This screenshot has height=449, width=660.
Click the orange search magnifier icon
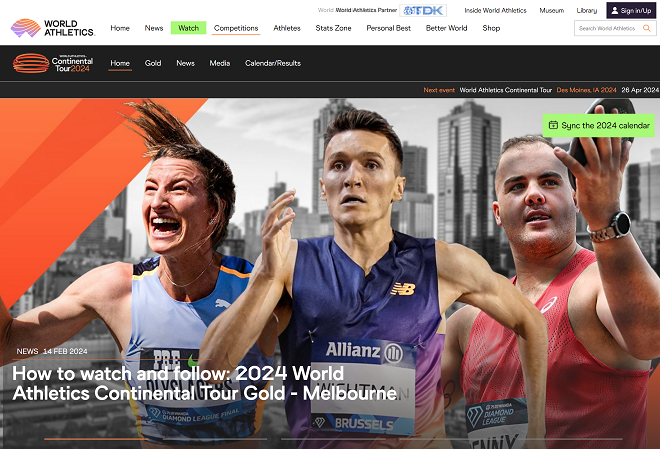[647, 28]
